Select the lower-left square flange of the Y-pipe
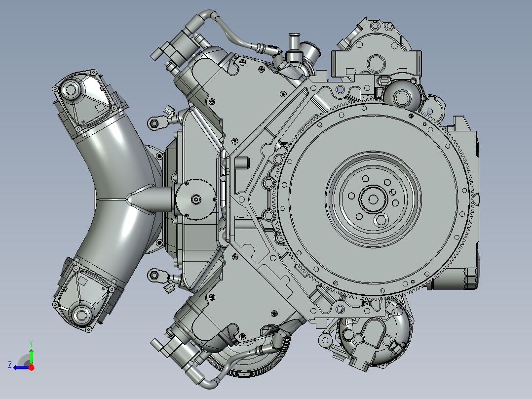532x399 pixels. click(83, 299)
